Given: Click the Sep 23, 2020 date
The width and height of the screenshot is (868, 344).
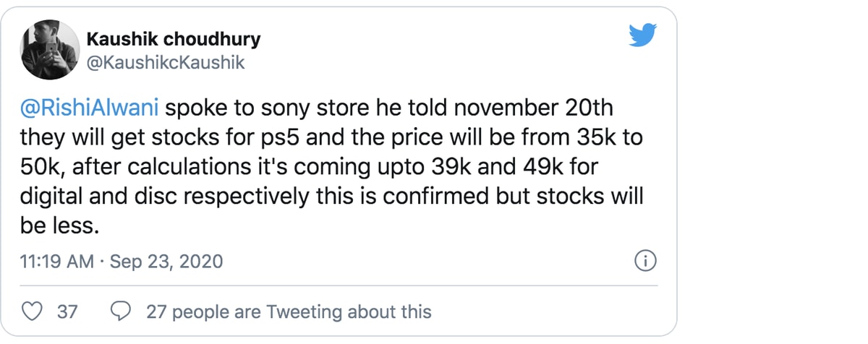Looking at the screenshot, I should click(x=166, y=261).
